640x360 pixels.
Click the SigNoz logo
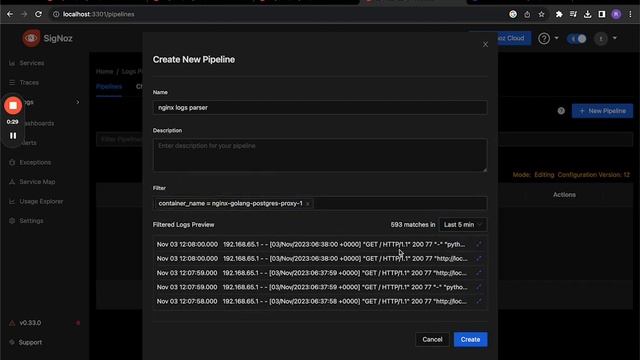tap(47, 38)
